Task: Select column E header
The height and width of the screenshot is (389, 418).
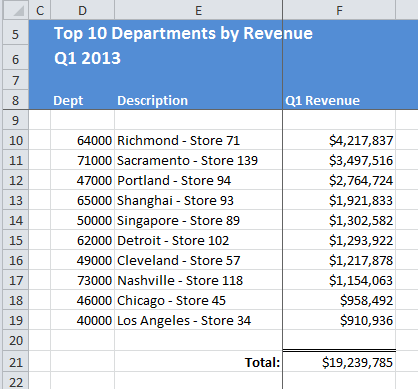Action: coord(198,10)
